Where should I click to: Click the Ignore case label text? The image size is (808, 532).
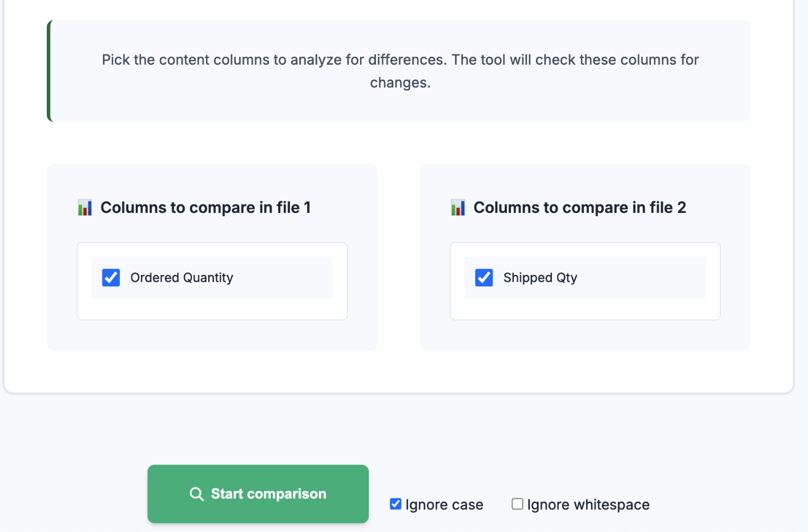(x=444, y=505)
